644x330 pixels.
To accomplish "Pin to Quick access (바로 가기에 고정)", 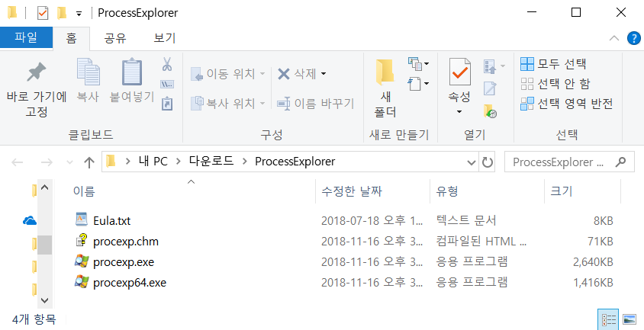I will tap(37, 89).
